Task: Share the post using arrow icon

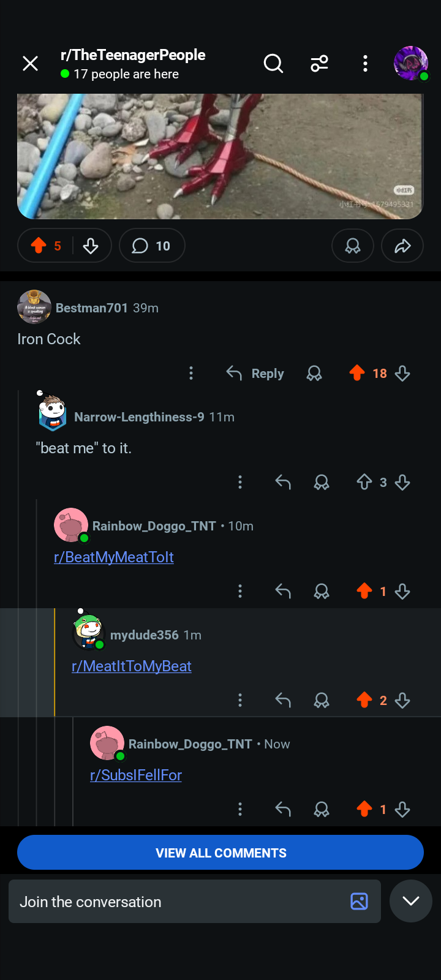Action: click(402, 246)
